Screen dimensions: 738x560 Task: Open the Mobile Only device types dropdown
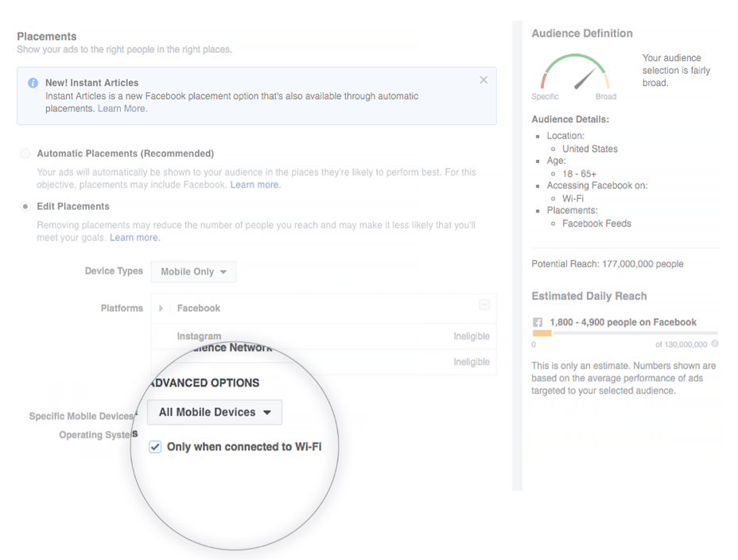pyautogui.click(x=193, y=271)
